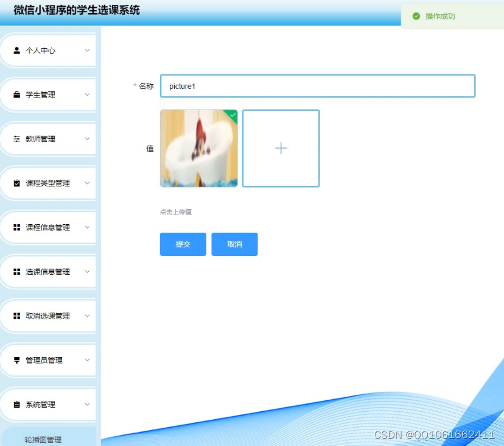
Task: Expand the 系统管理 menu section
Action: pos(87,404)
